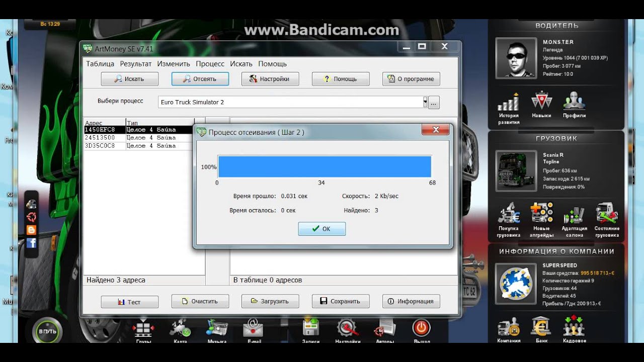
Task: Open the Таблица menu
Action: coord(100,64)
